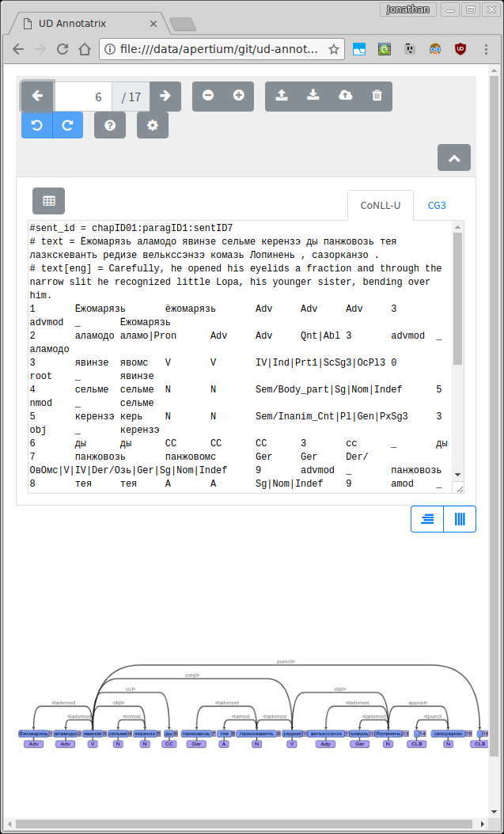Undo the last change

tap(37, 125)
